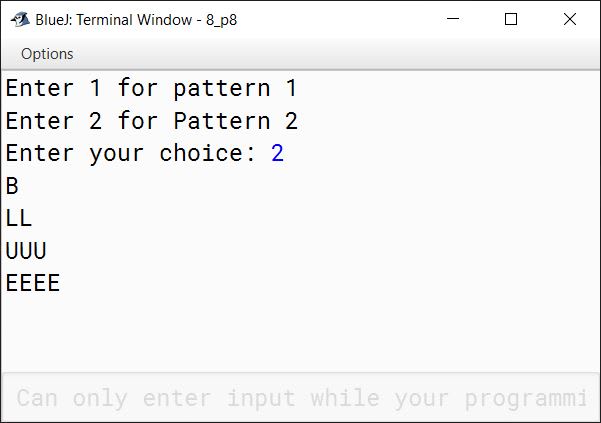Click the BlueJ bird icon in title bar
Image resolution: width=601 pixels, height=423 pixels.
[x=20, y=19]
